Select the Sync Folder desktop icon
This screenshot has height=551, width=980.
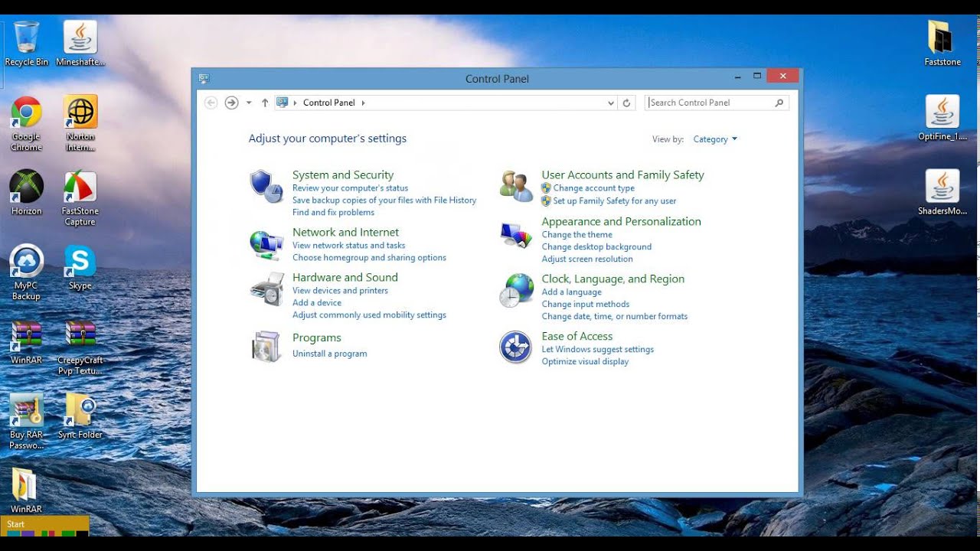click(80, 416)
